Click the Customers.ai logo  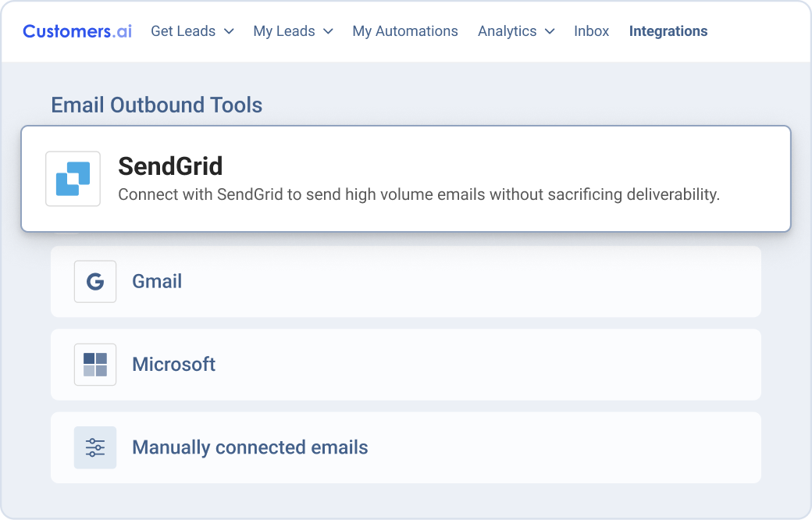click(77, 31)
